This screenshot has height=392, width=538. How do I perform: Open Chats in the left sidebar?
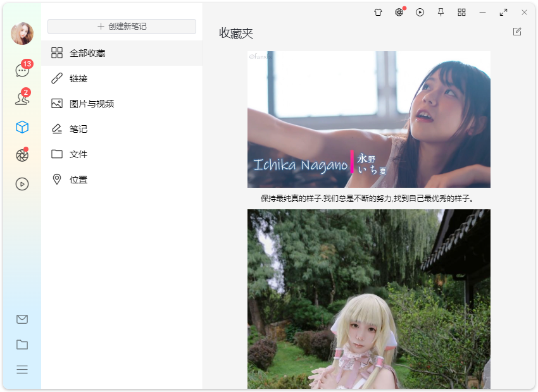(22, 69)
